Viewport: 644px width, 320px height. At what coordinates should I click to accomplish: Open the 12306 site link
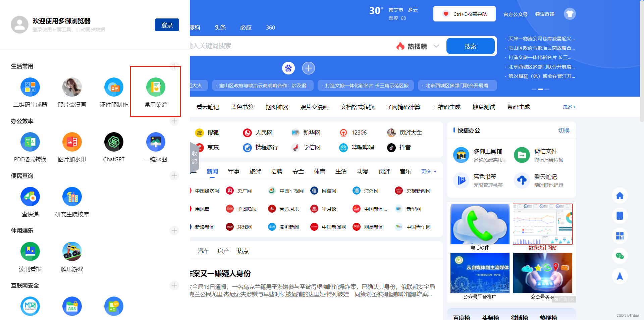pos(353,132)
